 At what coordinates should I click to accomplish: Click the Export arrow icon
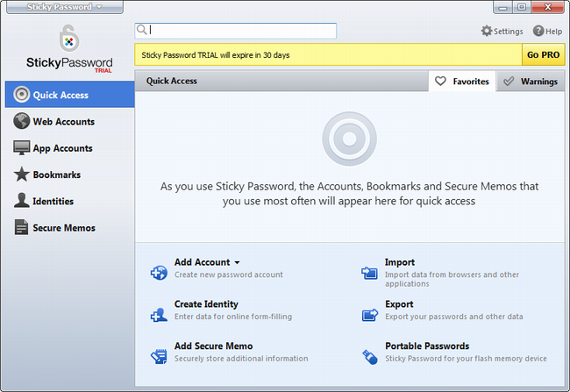370,315
